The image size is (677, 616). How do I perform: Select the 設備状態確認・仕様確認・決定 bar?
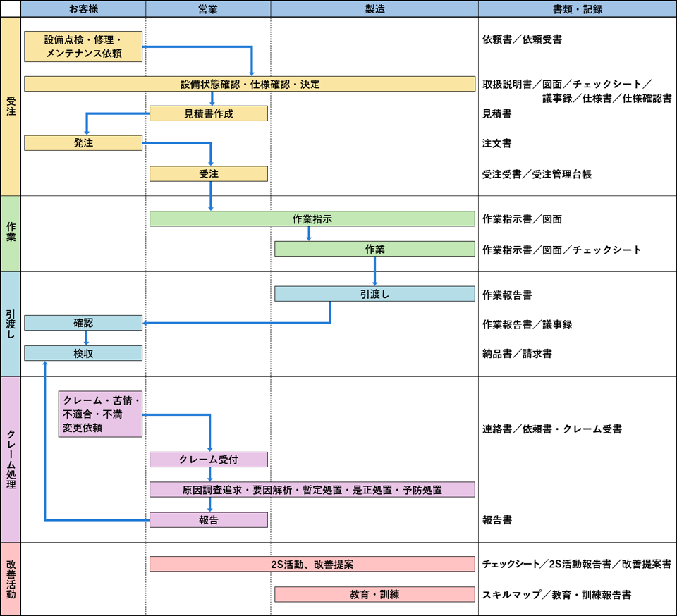tap(250, 84)
